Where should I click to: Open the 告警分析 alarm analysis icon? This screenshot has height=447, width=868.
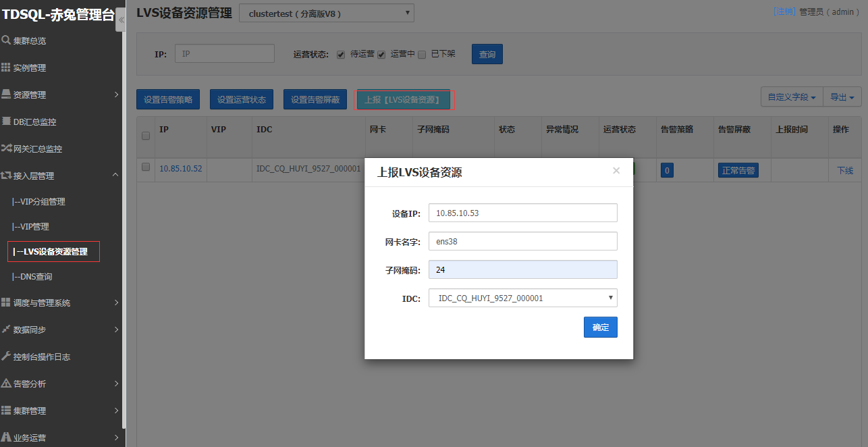tap(5, 384)
